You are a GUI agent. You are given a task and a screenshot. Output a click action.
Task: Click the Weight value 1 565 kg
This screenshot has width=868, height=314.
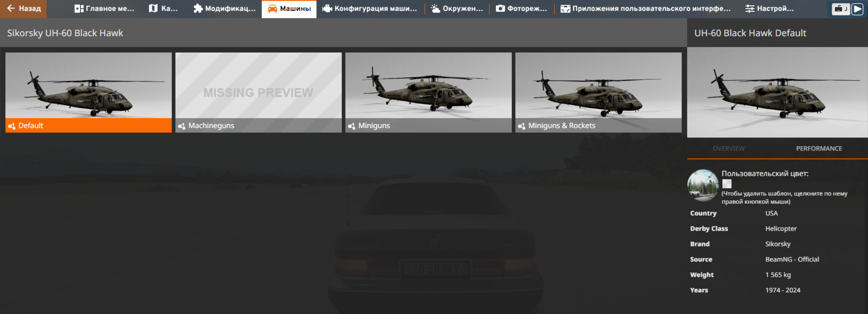click(778, 275)
